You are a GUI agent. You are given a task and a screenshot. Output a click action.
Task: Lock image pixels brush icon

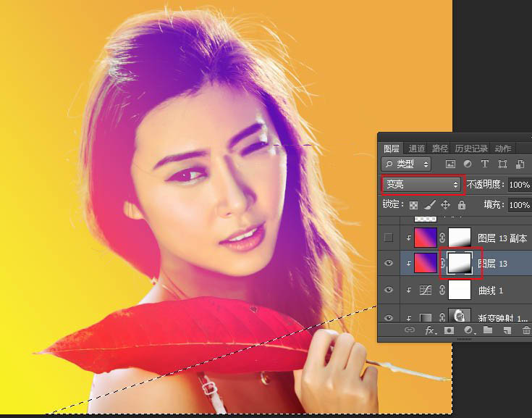click(429, 205)
